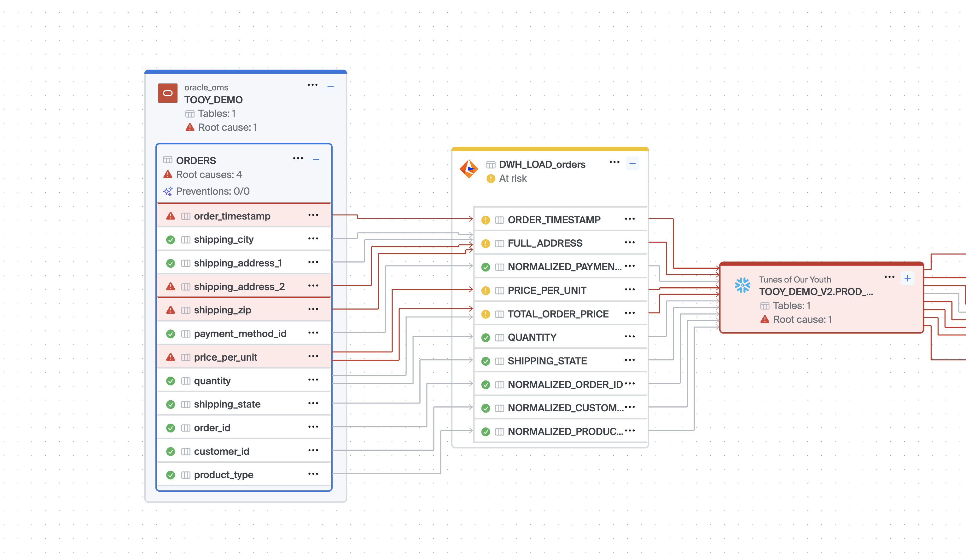Click the Root cause warning icon under TOOY_DEMO

[190, 127]
